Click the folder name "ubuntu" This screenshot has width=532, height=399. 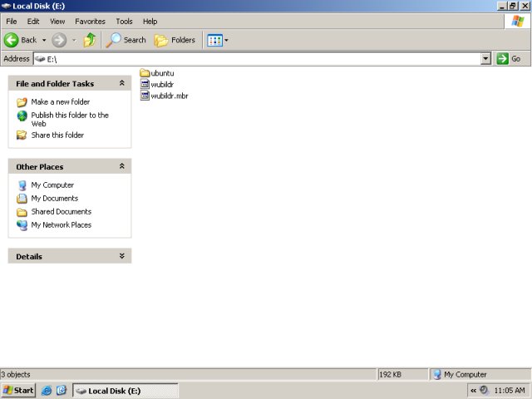click(162, 73)
